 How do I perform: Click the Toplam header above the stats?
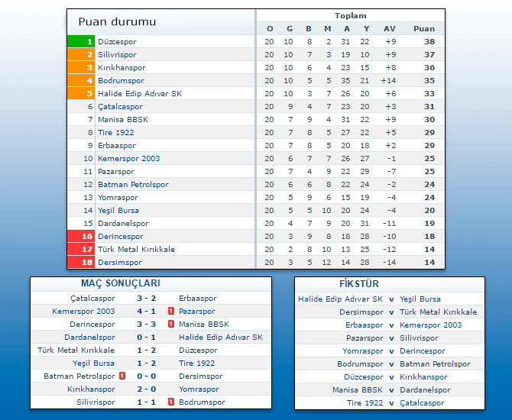pos(350,16)
